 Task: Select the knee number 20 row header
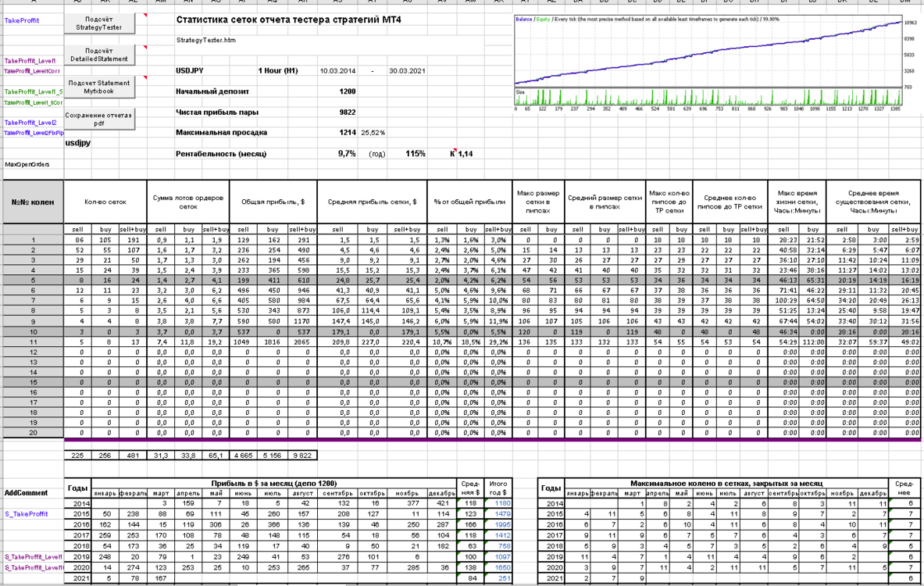tap(33, 433)
